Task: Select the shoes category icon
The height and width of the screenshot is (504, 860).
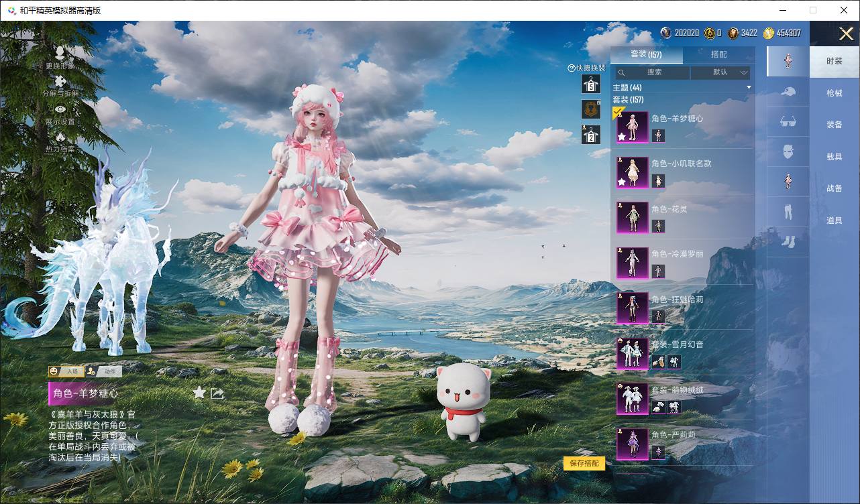Action: [x=788, y=241]
